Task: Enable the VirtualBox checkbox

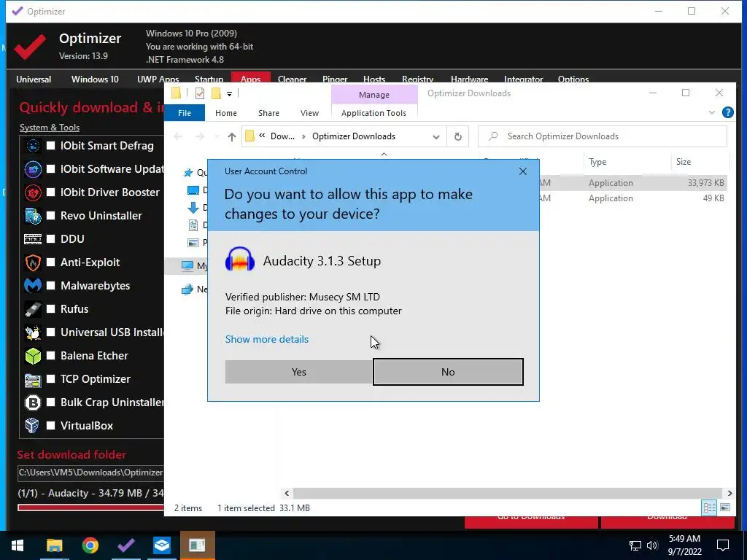Action: (50, 426)
